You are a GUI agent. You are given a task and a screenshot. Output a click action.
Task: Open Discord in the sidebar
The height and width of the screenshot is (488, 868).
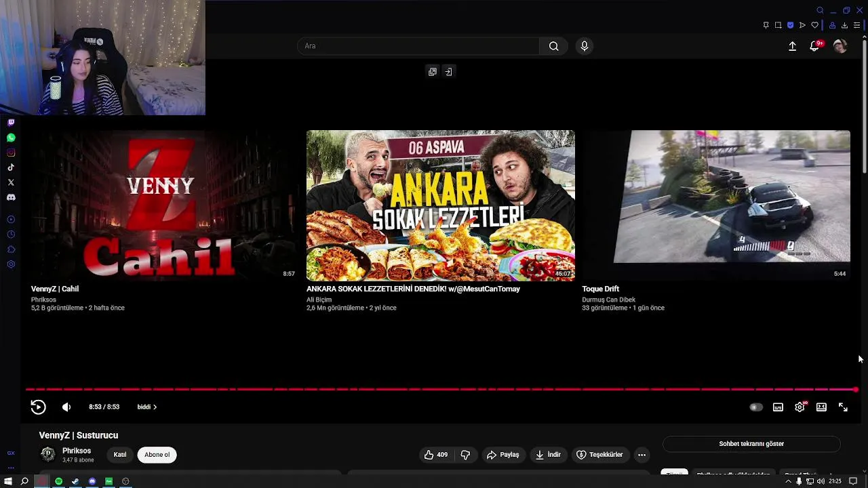(x=11, y=197)
